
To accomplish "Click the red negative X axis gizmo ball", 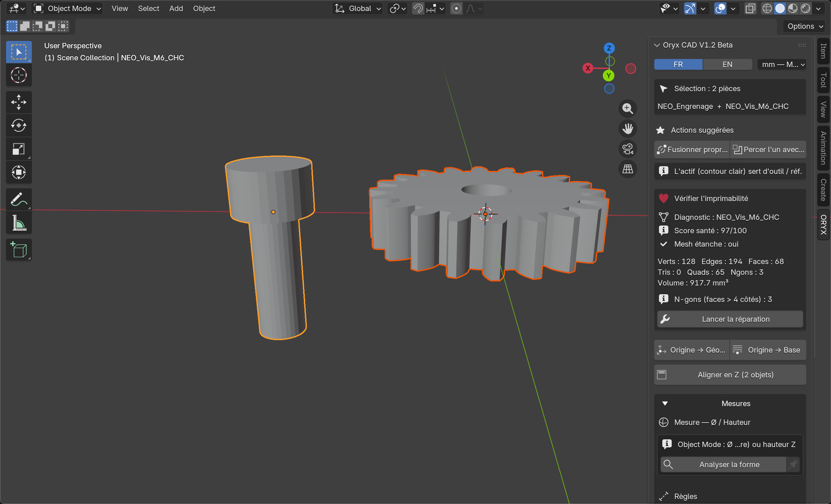I will coord(631,69).
